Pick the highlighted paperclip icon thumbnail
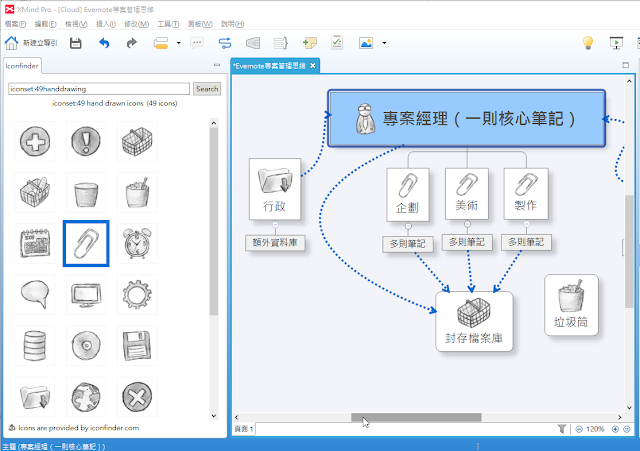 coord(86,244)
